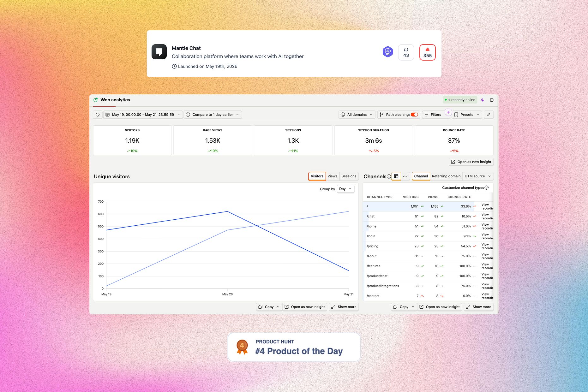588x392 pixels.
Task: Select the Sessions tab
Action: click(349, 176)
